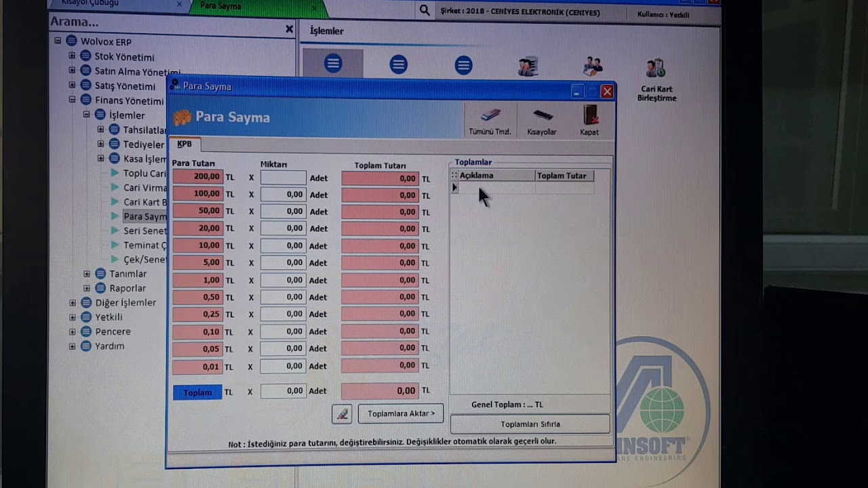
Task: Expand the Satın Alma Yönetimi node
Action: pos(72,70)
